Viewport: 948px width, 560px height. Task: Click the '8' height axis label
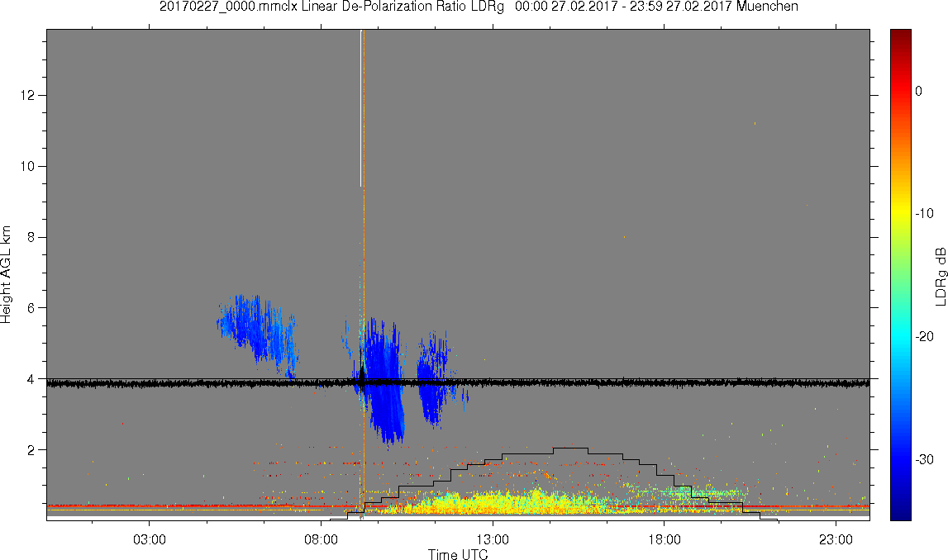(x=31, y=237)
